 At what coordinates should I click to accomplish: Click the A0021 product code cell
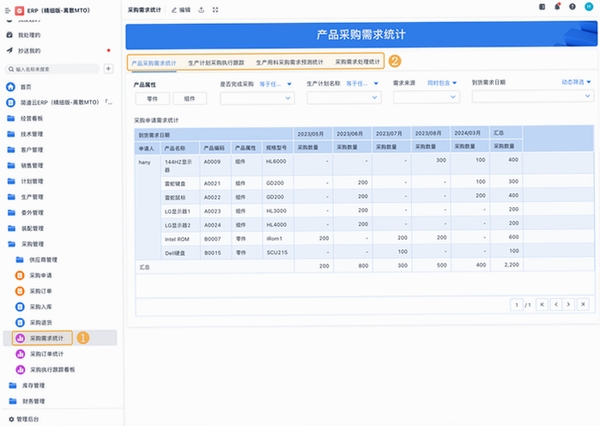click(x=215, y=183)
